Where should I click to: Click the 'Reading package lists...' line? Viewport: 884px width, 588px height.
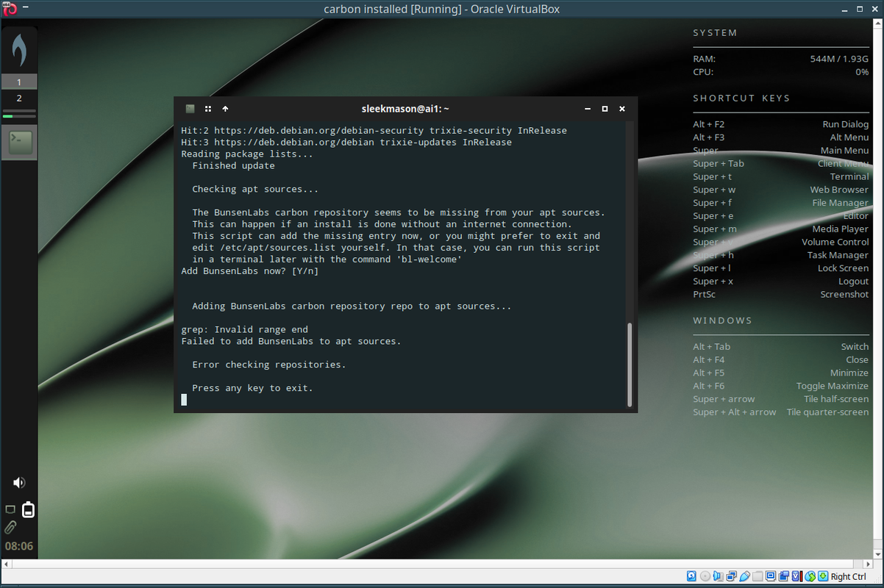tap(247, 154)
